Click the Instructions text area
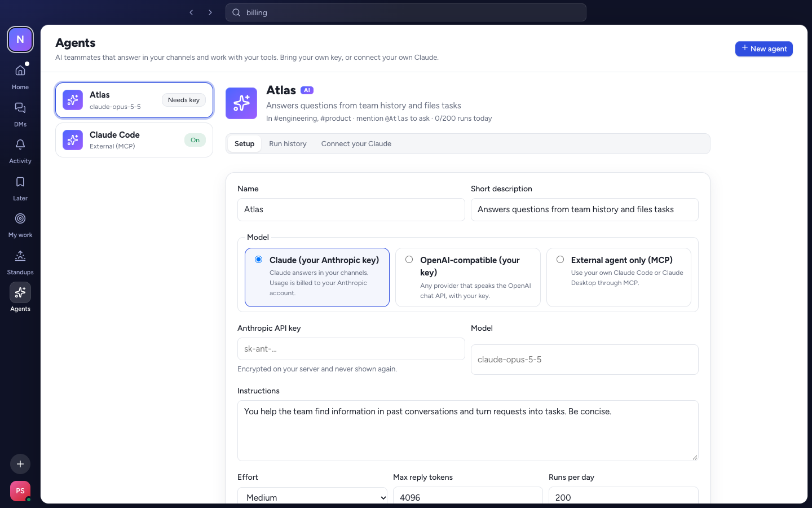Screen dimensions: 812x508 click(468, 431)
